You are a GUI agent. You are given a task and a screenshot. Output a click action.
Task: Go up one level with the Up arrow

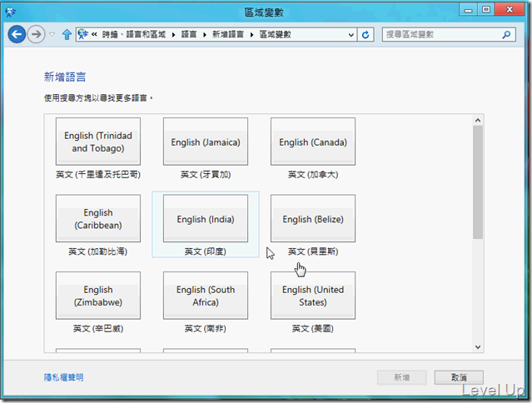coord(67,34)
